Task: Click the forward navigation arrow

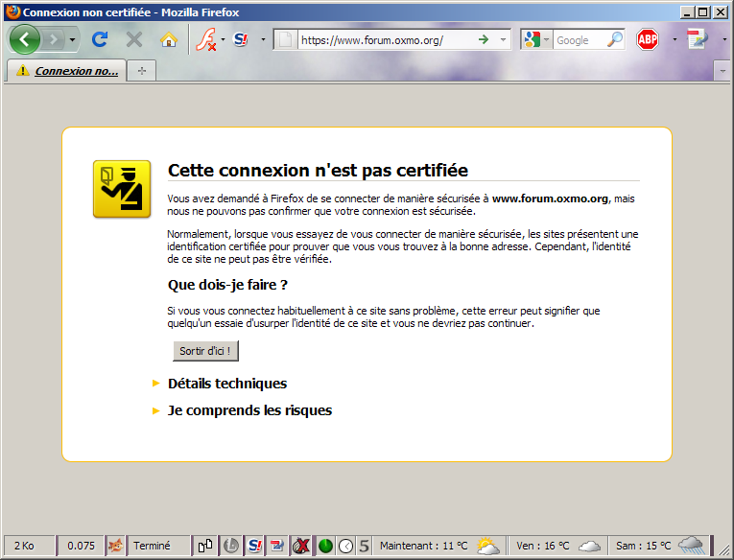Action: coord(54,39)
